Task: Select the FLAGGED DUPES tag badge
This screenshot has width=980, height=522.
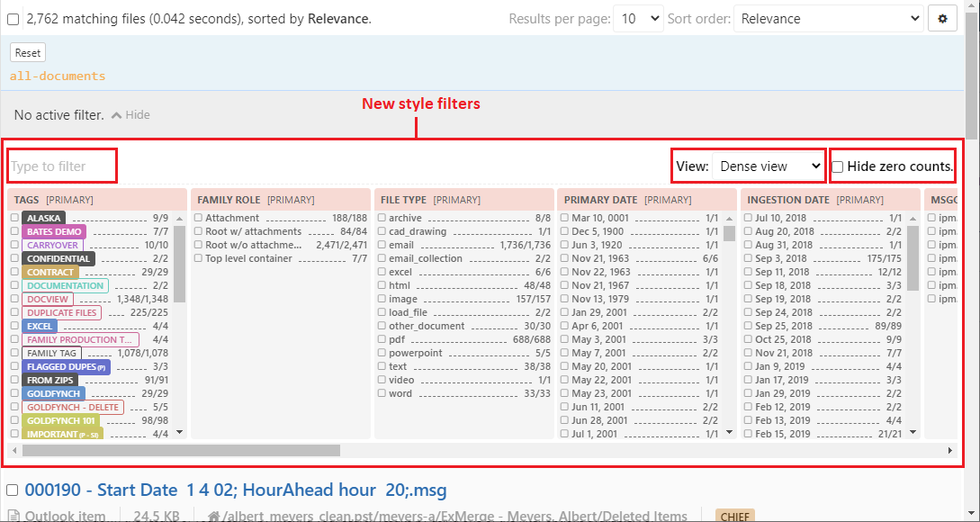Action: (66, 366)
